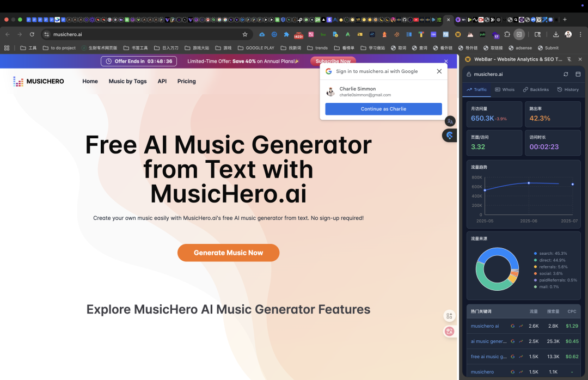Open the WebBar window layout icon beside refresh
Image resolution: width=588 pixels, height=380 pixels.
pos(578,74)
